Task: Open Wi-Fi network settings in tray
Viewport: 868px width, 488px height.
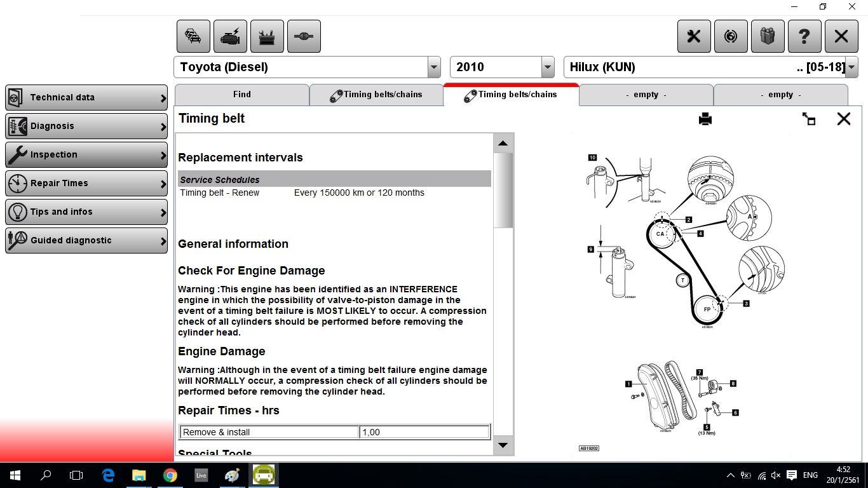Action: (762, 475)
